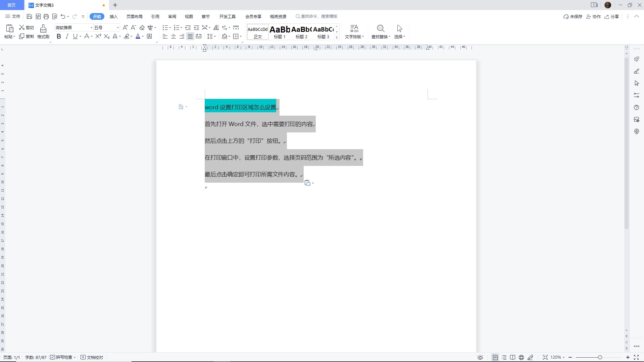Screen dimensions: 644x362
Task: Apply the Heading 1 (标题 1) style
Action: pyautogui.click(x=280, y=32)
